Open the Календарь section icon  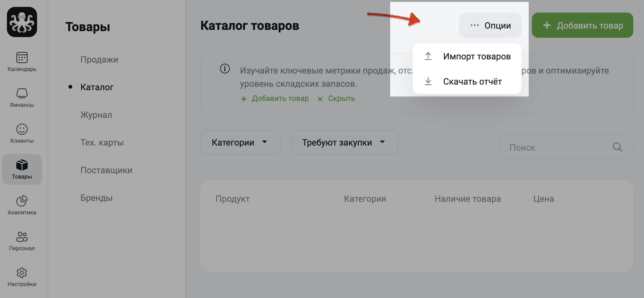[x=22, y=58]
